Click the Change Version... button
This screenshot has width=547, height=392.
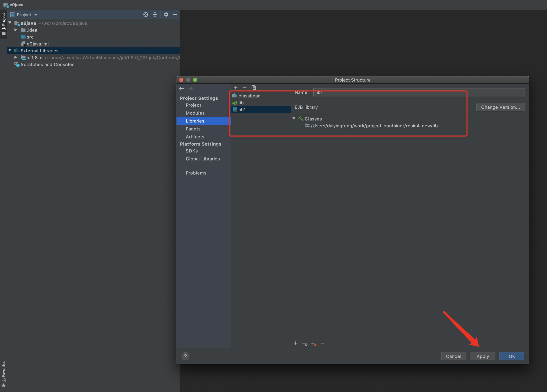500,107
